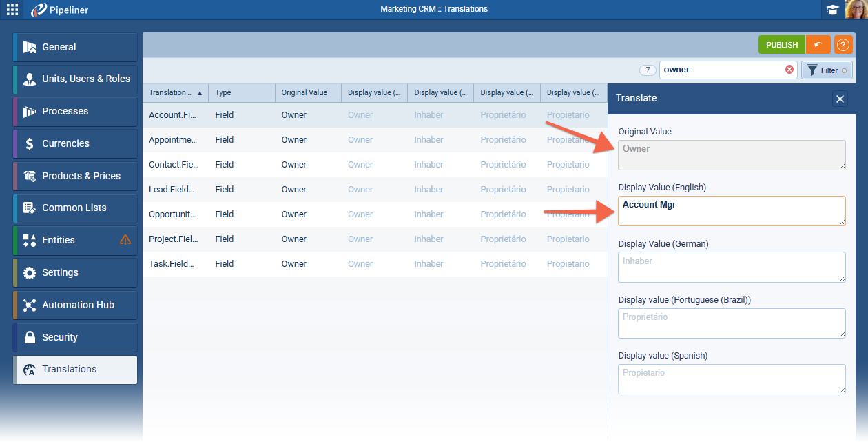Image resolution: width=868 pixels, height=442 pixels.
Task: Focus the Spanish display value field
Action: [x=731, y=379]
